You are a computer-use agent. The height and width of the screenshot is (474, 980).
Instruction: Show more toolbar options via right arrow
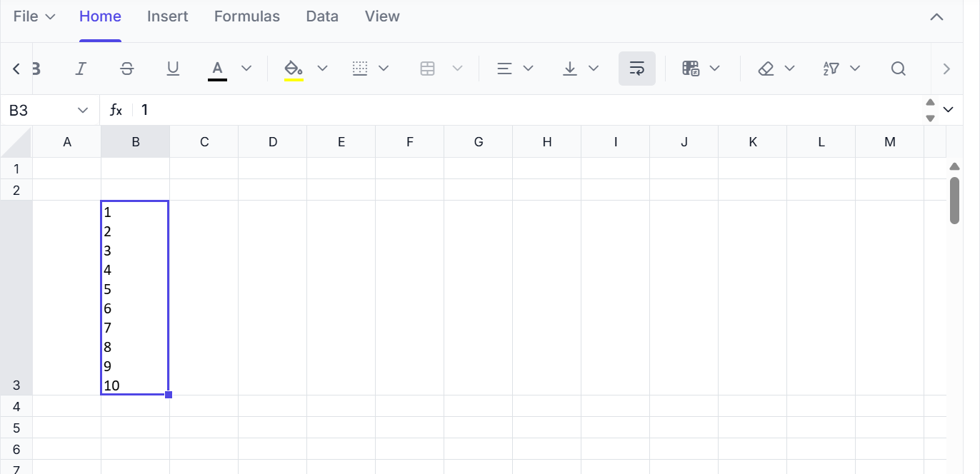(x=946, y=69)
